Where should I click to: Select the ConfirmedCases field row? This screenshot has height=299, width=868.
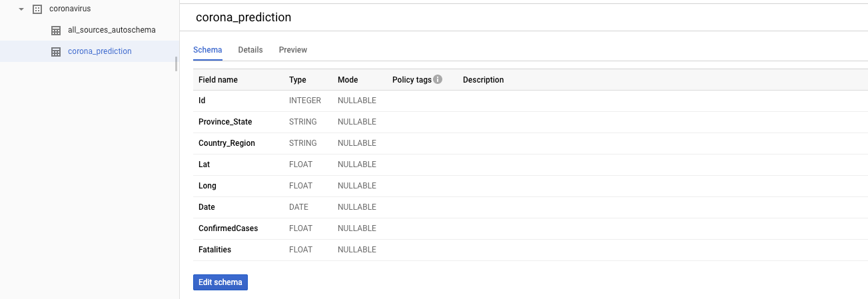pyautogui.click(x=530, y=228)
